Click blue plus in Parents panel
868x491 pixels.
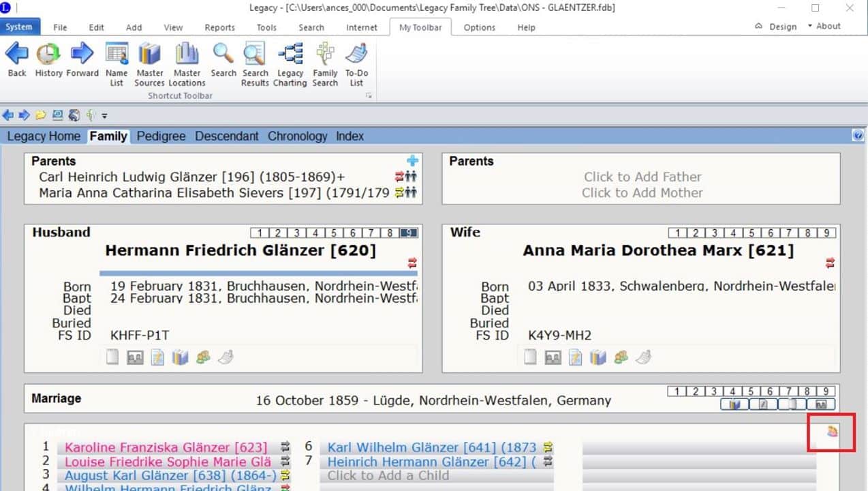tap(412, 161)
